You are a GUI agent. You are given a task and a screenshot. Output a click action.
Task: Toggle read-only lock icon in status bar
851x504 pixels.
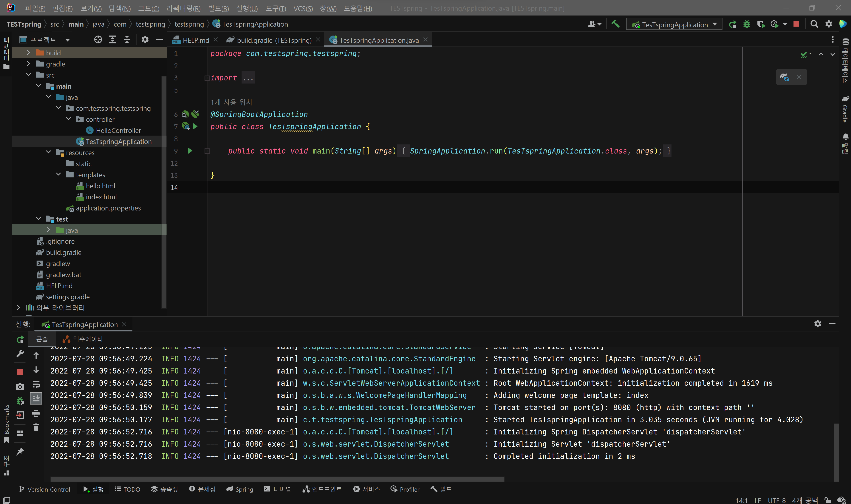coord(828,500)
